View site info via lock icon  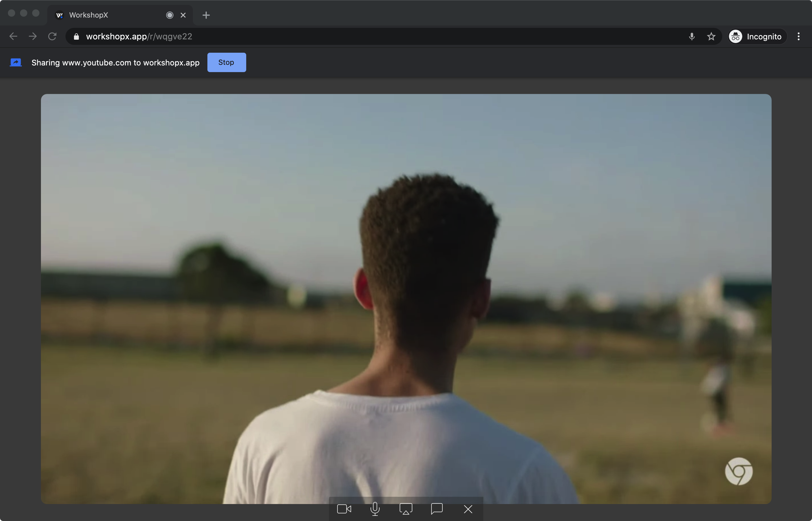point(76,37)
